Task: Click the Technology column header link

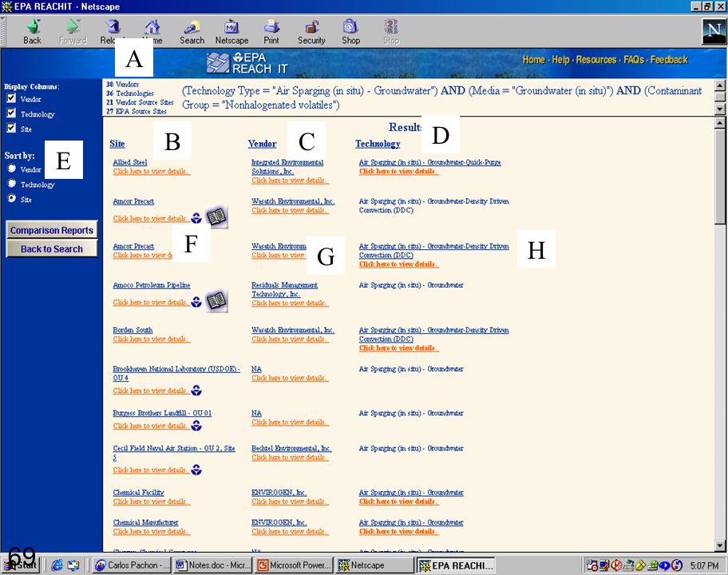Action: pos(378,144)
